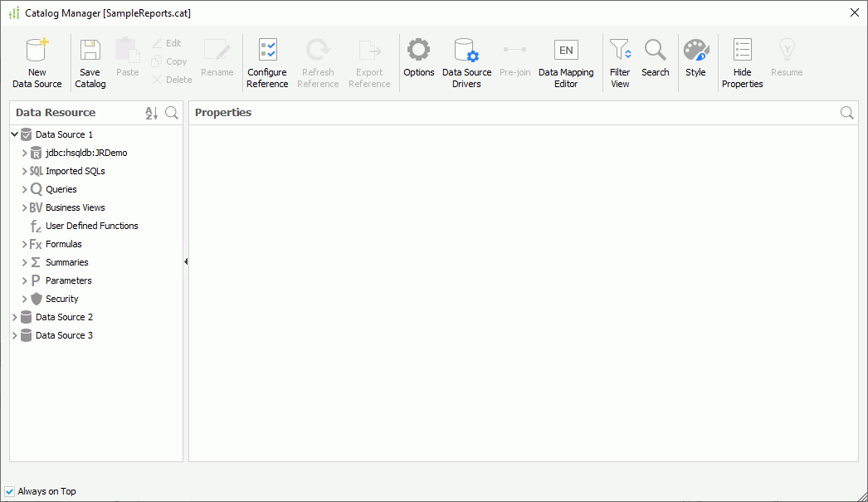
Task: Click the Refresh Reference icon
Action: [x=319, y=51]
